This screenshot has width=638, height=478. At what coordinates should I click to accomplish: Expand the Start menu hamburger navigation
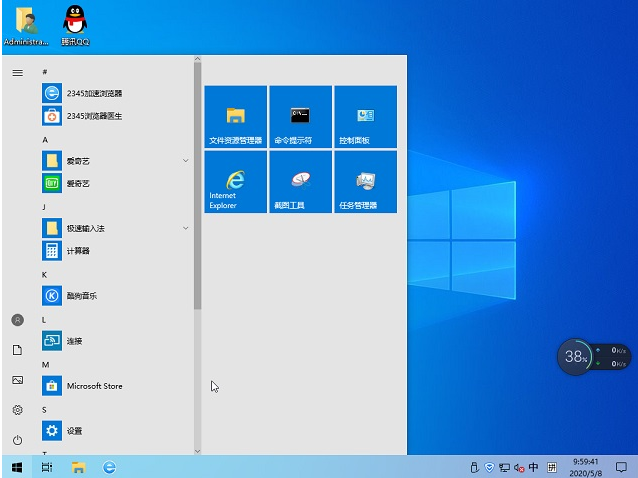[17, 73]
